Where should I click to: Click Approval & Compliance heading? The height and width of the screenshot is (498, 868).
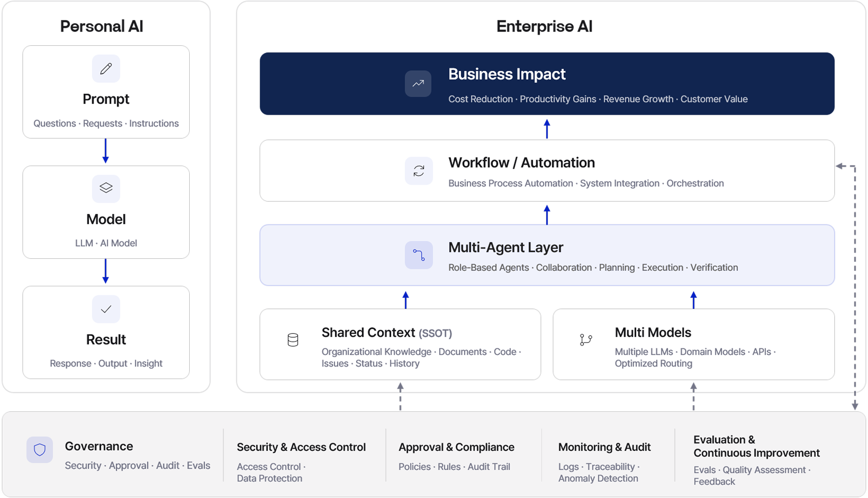(456, 447)
